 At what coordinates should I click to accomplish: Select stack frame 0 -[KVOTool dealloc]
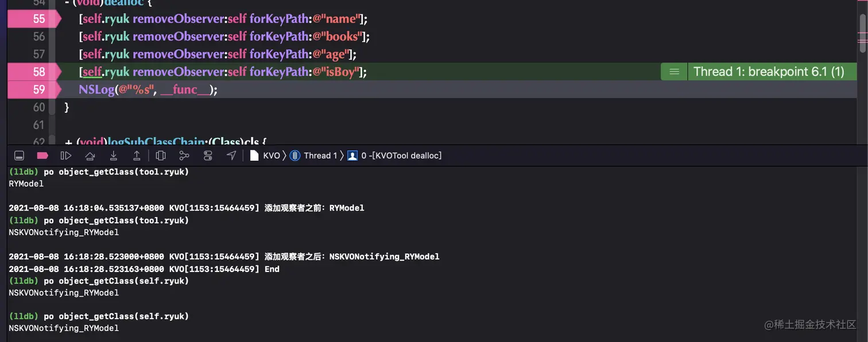click(x=395, y=156)
